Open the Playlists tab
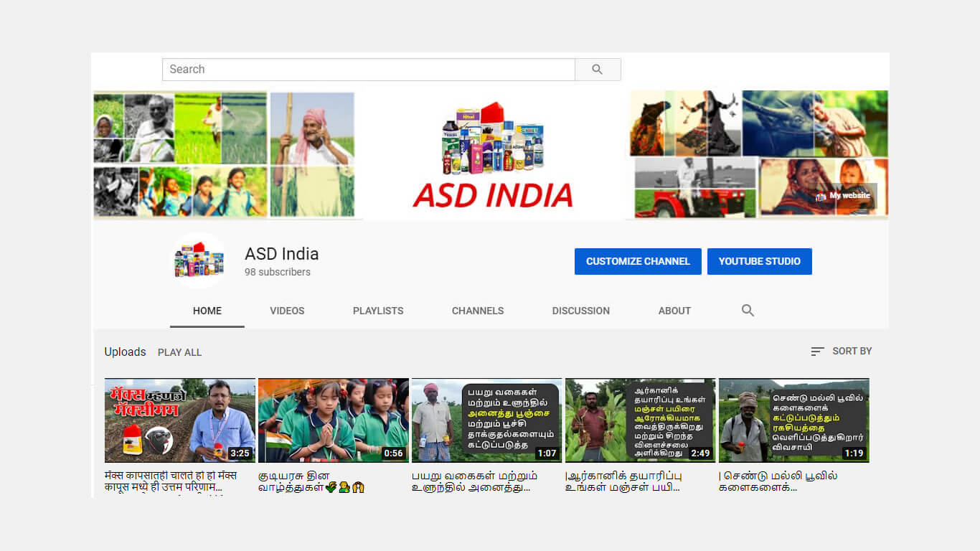Image resolution: width=980 pixels, height=551 pixels. click(378, 311)
